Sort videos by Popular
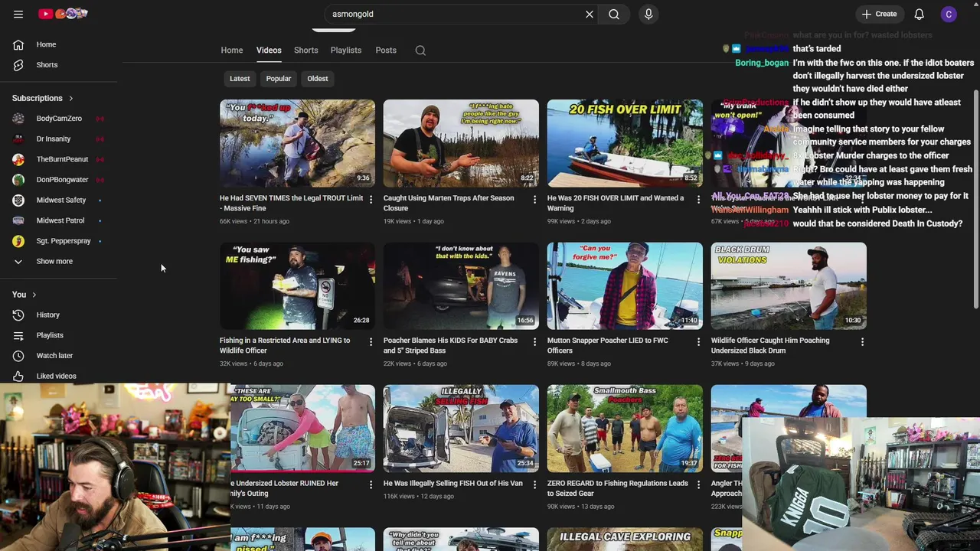This screenshot has height=551, width=980. (x=279, y=79)
